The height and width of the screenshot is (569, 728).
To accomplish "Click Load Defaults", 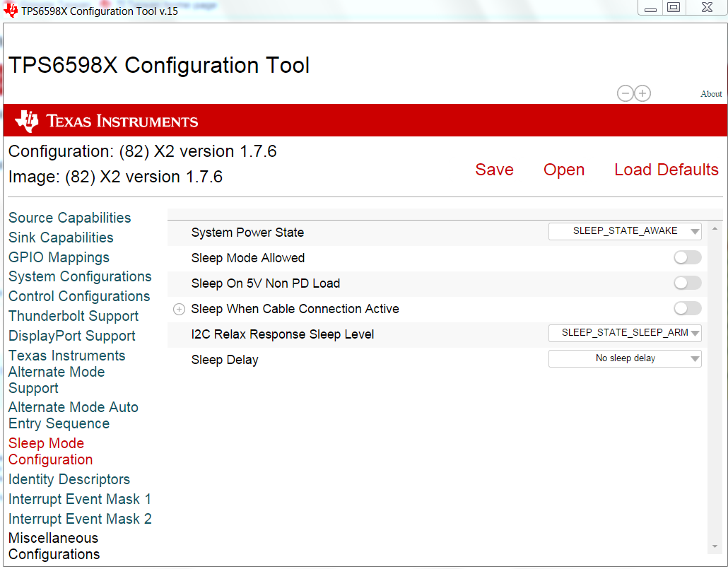I will (x=667, y=170).
